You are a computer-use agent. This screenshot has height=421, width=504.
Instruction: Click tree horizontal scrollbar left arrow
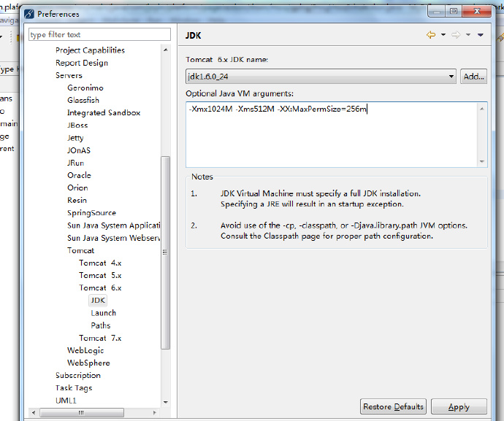point(34,413)
